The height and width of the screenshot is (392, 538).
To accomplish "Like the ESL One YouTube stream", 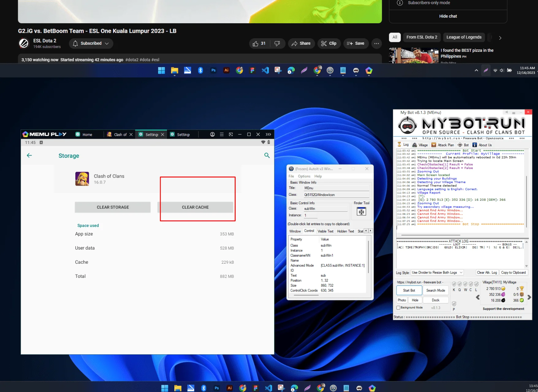I will click(259, 43).
